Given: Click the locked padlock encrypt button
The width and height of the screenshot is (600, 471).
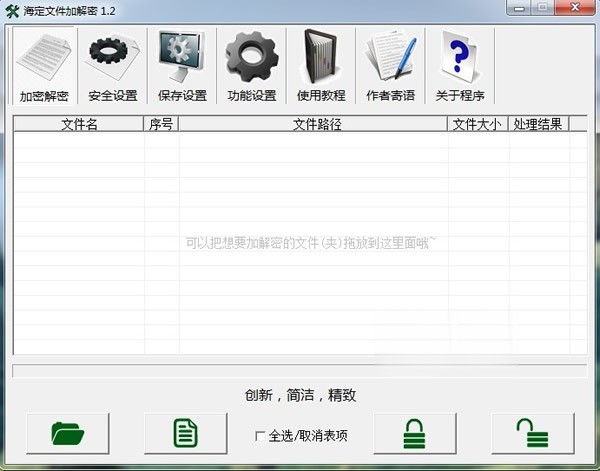Looking at the screenshot, I should click(x=414, y=434).
